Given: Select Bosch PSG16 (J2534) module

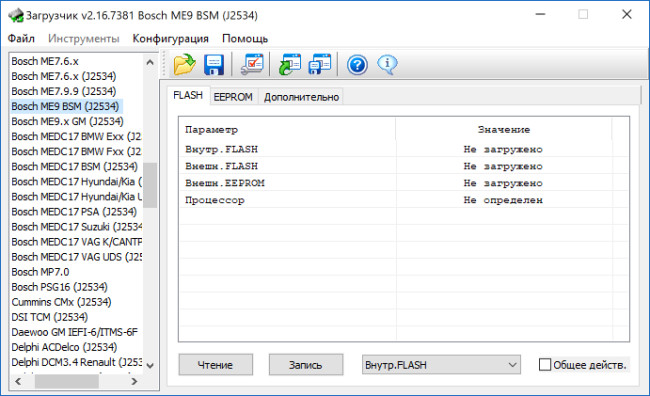Looking at the screenshot, I should pos(59,287).
